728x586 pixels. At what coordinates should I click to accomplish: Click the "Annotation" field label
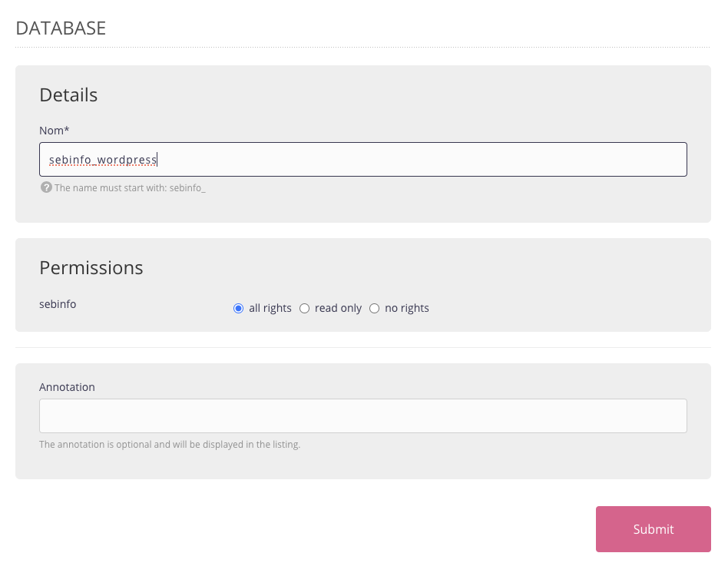tap(67, 387)
